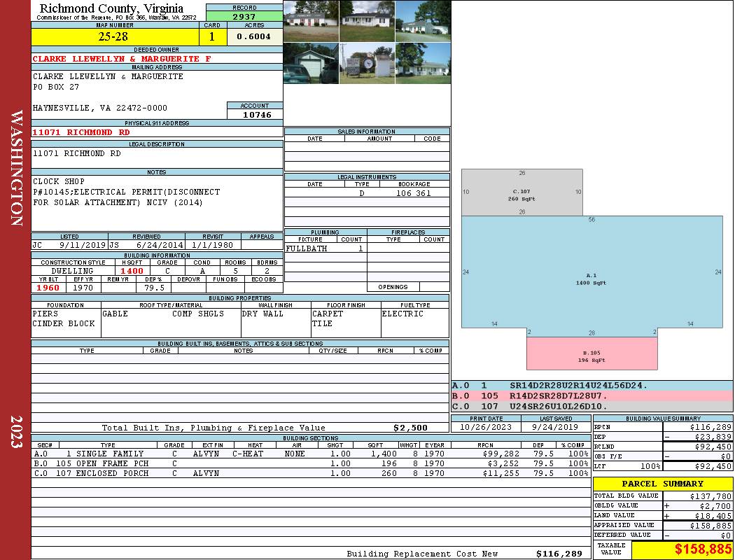Select record number 2937
Viewport: 735px width, 560px height.
[244, 16]
